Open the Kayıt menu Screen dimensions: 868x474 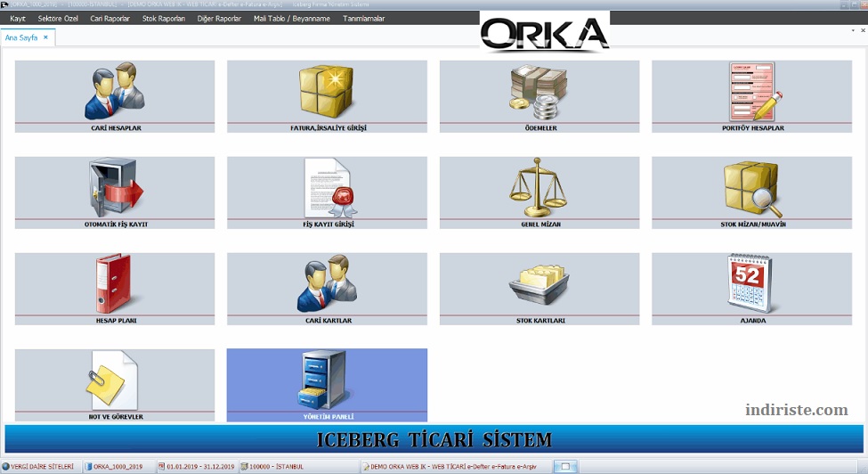click(18, 19)
